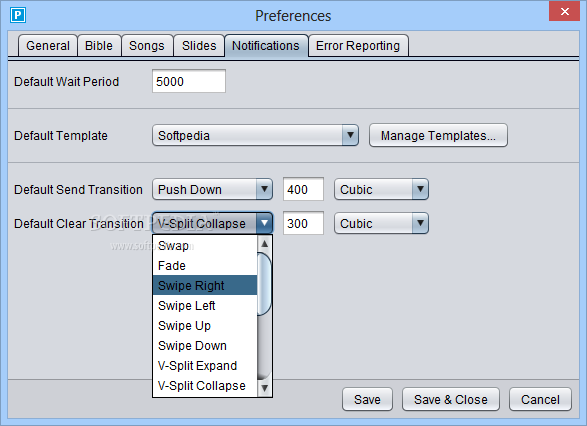Viewport: 587px width, 426px height.
Task: Click the Default Wait Period input field
Action: point(189,81)
